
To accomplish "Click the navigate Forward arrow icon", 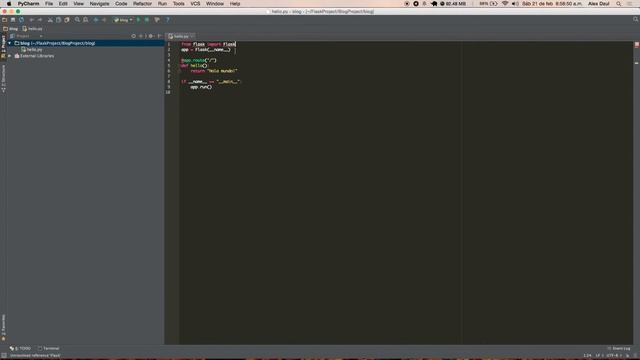I will (x=104, y=20).
